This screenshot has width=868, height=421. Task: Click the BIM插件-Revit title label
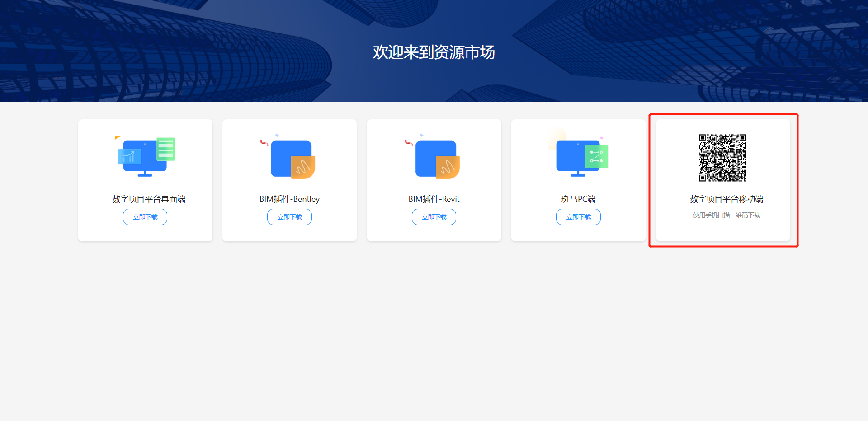(434, 199)
